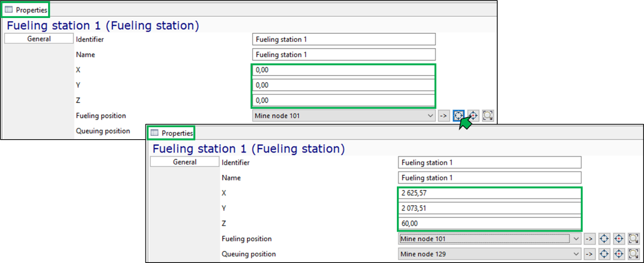The image size is (644, 263).
Task: Click the '->' button on front window's Fueling position row
Action: (x=590, y=239)
